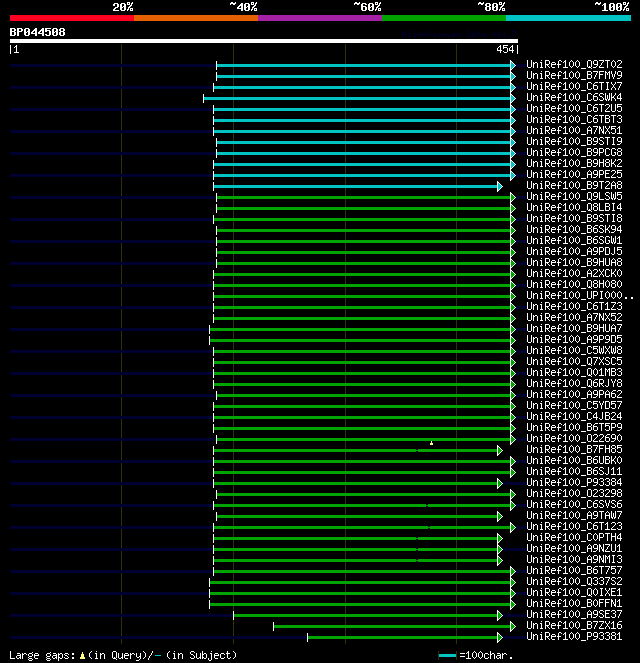Click the arrowhead ending UniRef100_B7FH85 alignment
The image size is (640, 663).
pyautogui.click(x=500, y=450)
